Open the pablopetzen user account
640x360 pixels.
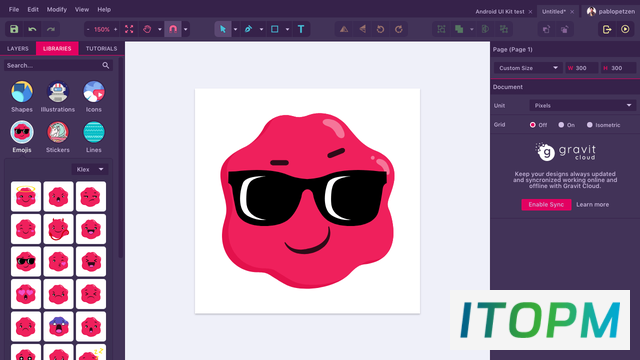(x=611, y=11)
